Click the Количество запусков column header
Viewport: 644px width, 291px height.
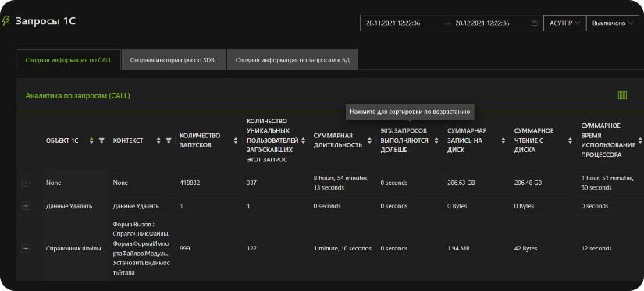[200, 140]
